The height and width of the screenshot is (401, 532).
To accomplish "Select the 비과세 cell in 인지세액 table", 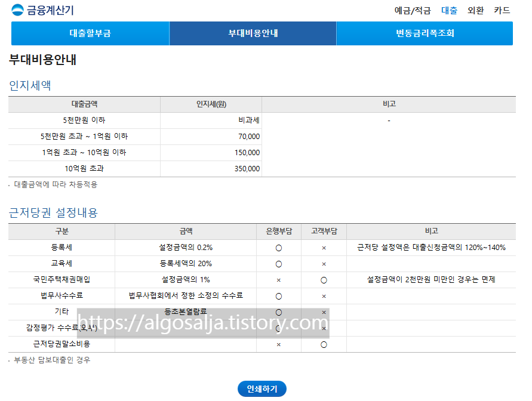I will pyautogui.click(x=210, y=120).
